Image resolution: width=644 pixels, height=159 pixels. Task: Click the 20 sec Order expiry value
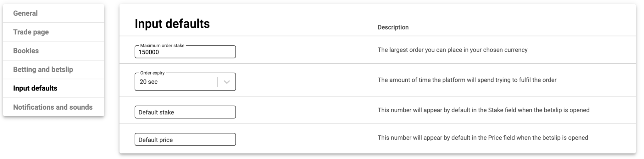coord(149,82)
